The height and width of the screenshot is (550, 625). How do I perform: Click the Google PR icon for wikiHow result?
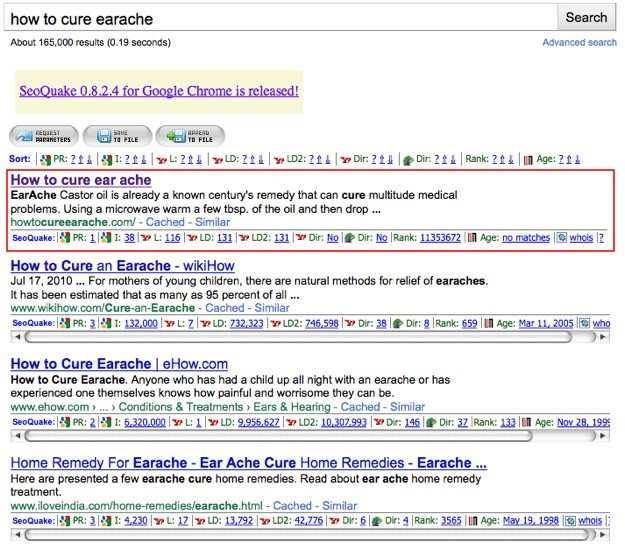tap(64, 324)
